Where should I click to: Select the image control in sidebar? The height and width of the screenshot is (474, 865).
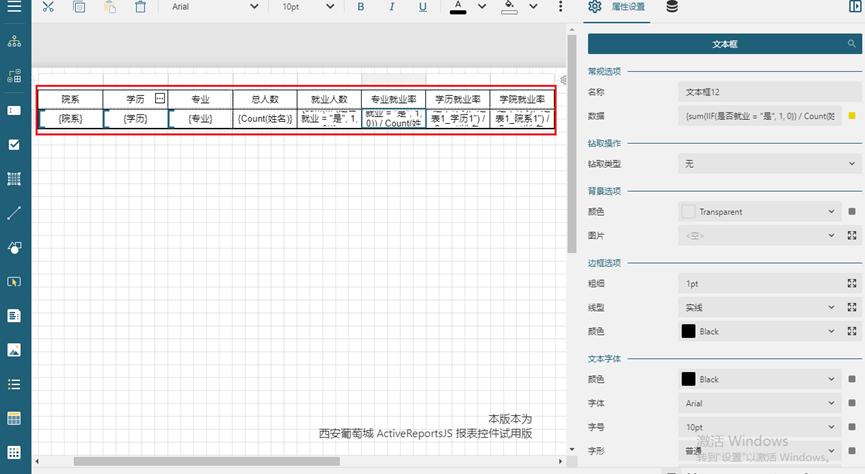tap(14, 350)
